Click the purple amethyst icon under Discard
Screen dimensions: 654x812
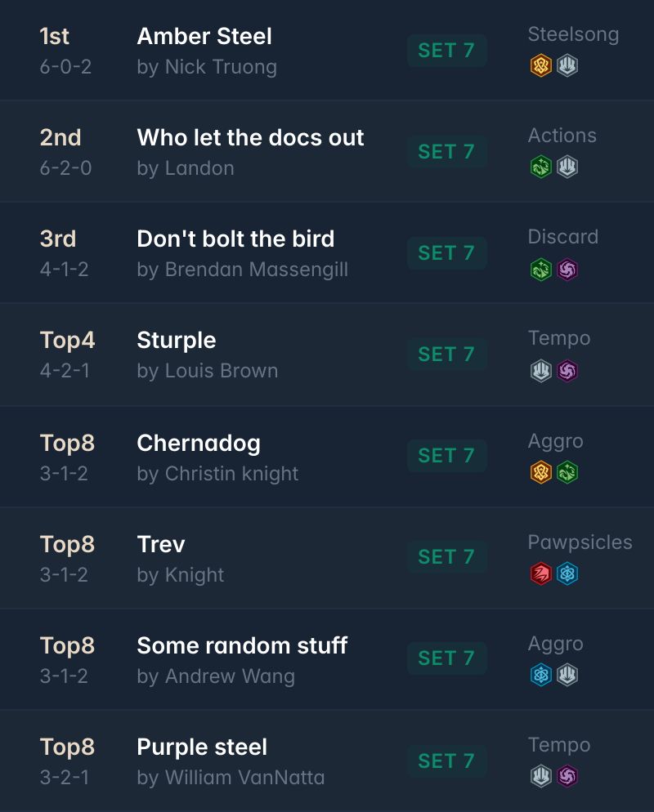click(567, 270)
